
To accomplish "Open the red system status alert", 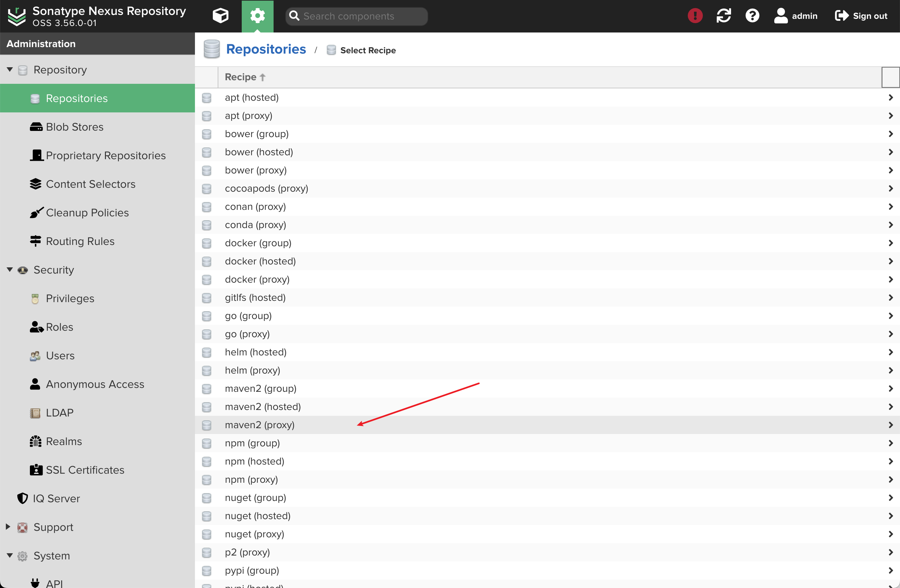I will [695, 16].
